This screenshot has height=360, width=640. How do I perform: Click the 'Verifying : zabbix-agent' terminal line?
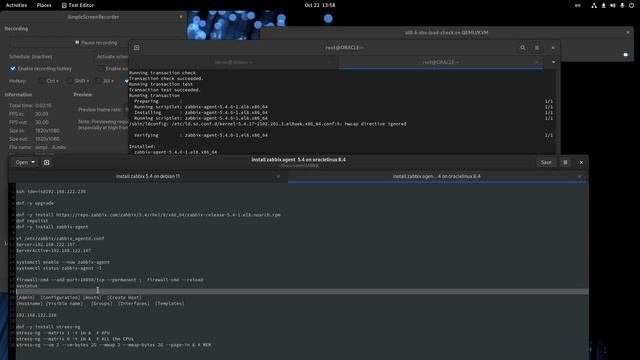coord(201,135)
